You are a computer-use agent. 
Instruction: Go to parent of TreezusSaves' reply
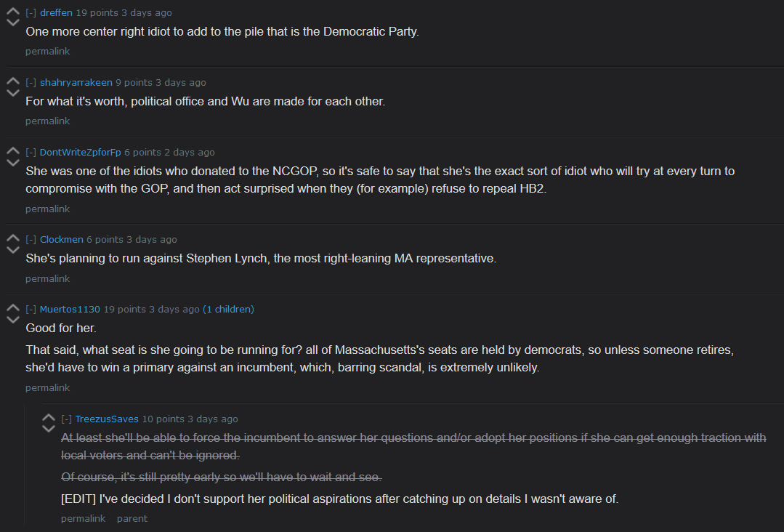tap(132, 519)
